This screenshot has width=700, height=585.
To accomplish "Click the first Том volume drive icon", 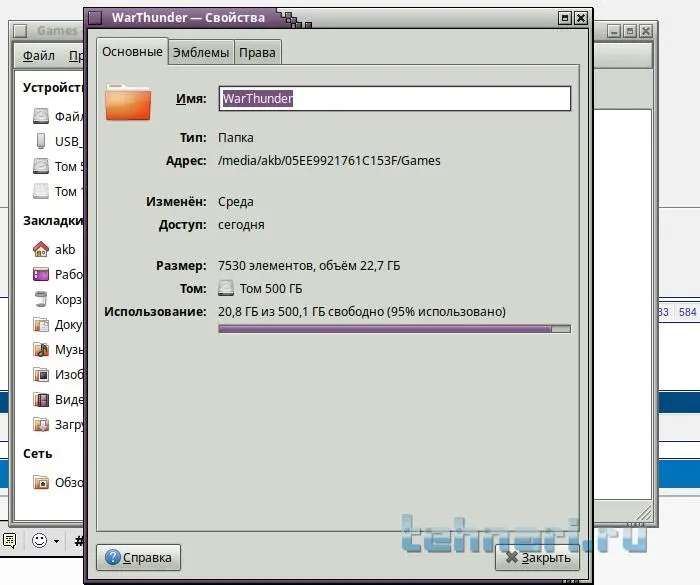I will coord(41,166).
